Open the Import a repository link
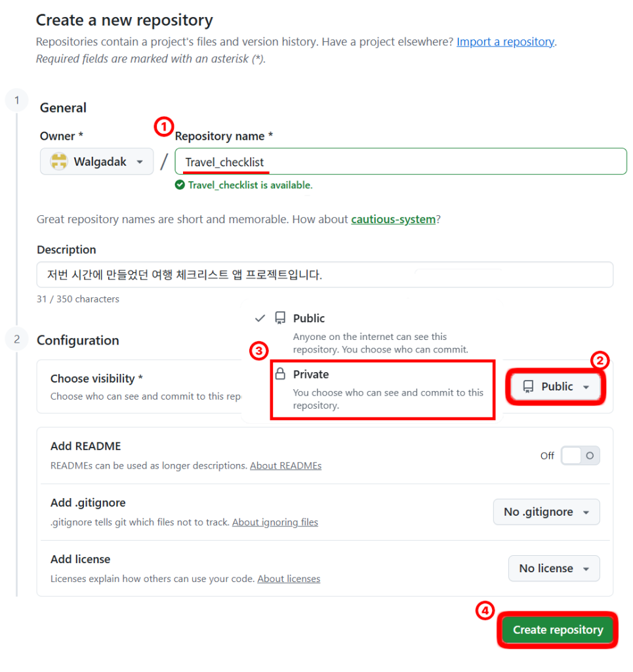 pyautogui.click(x=505, y=41)
